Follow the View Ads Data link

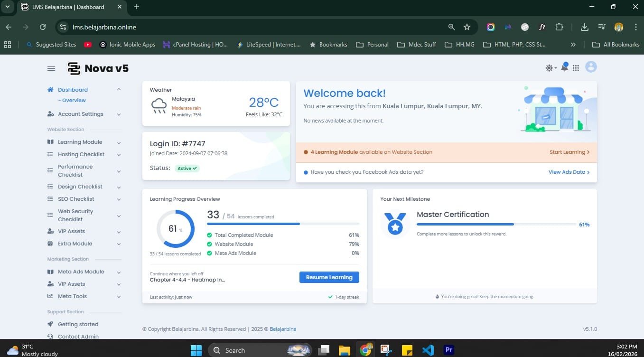(x=567, y=172)
